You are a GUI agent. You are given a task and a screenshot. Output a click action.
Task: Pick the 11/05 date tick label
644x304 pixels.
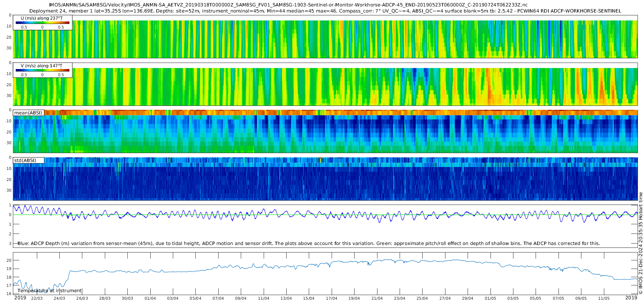point(604,298)
